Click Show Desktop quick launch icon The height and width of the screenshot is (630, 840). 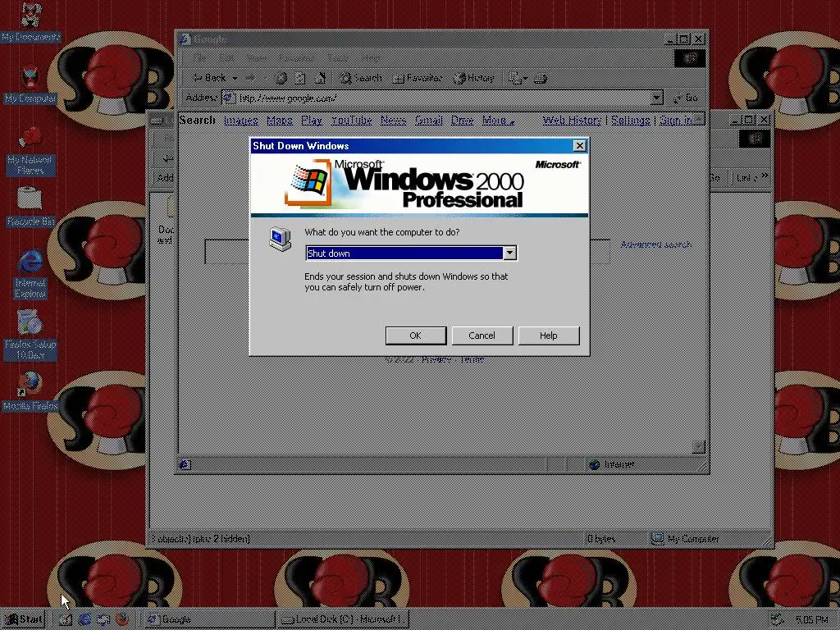(x=66, y=619)
